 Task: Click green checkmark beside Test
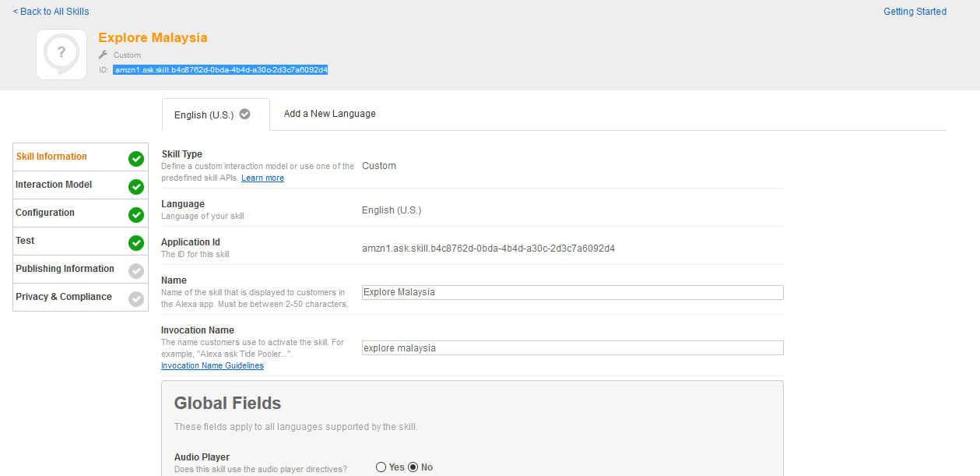click(136, 243)
